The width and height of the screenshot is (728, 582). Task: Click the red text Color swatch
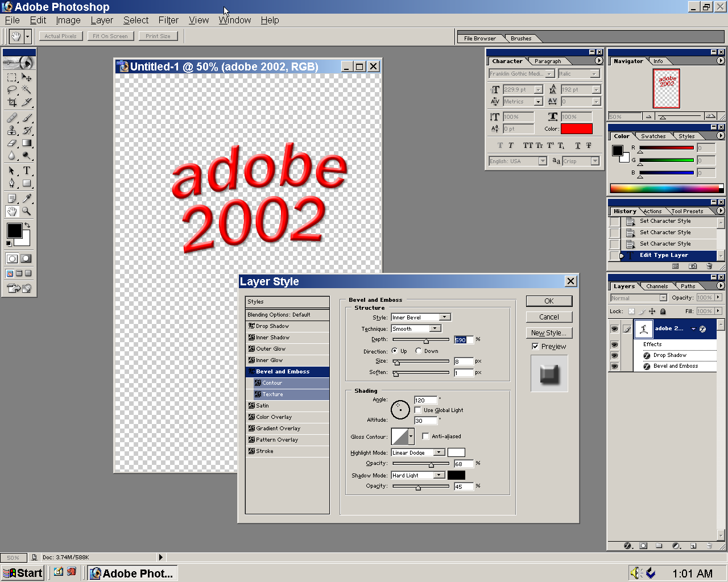[x=577, y=128]
